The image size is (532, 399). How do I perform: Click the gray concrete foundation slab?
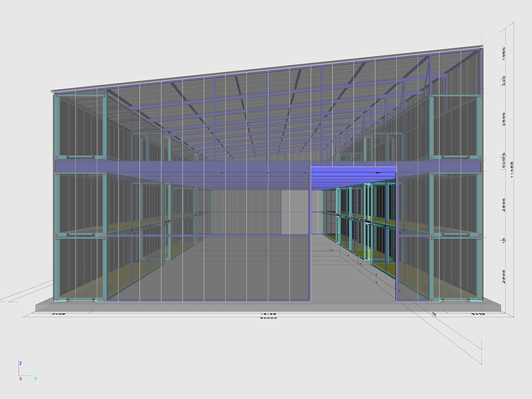pos(266,306)
